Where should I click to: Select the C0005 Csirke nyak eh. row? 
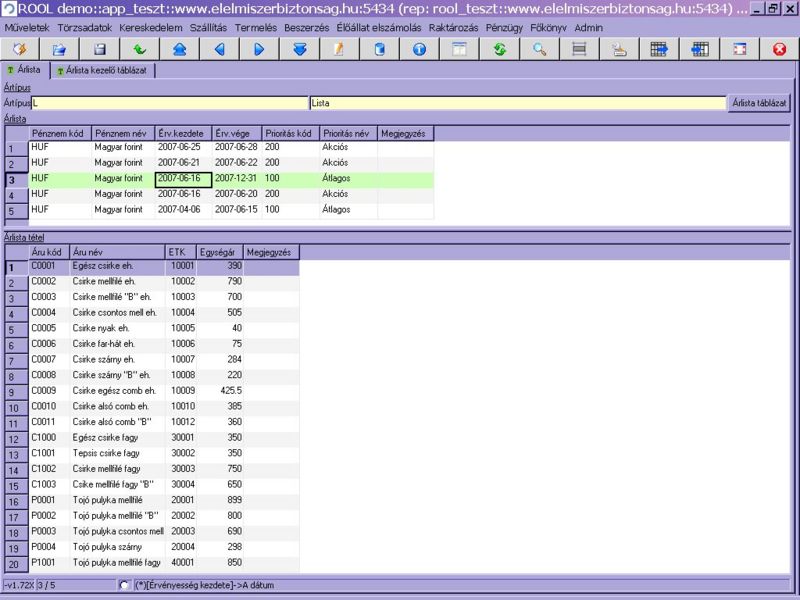pos(100,328)
